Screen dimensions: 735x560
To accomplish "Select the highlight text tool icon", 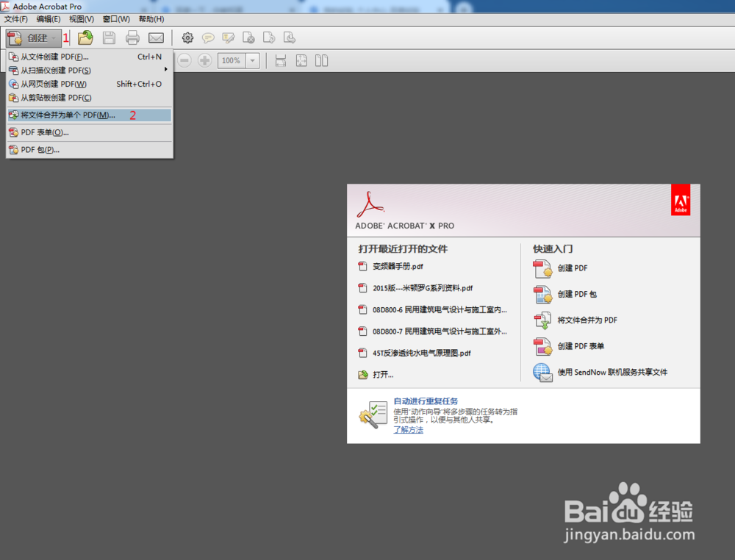I will pos(229,38).
